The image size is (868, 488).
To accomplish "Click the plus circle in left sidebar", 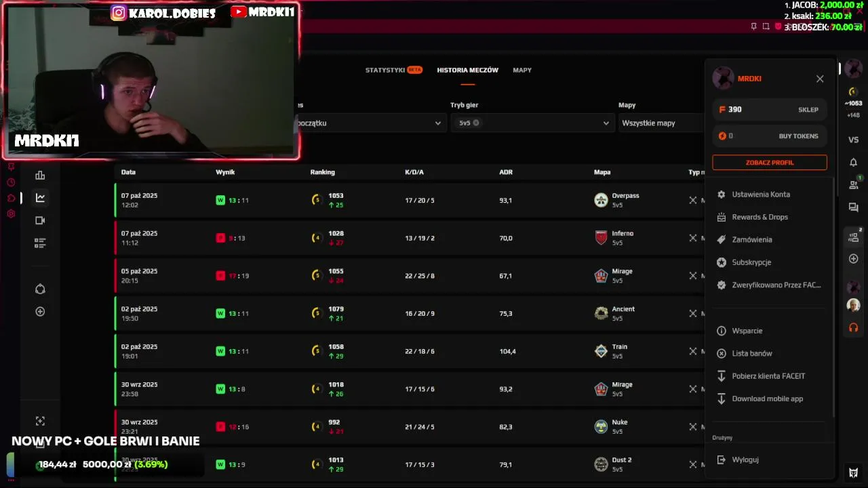I will (x=40, y=312).
